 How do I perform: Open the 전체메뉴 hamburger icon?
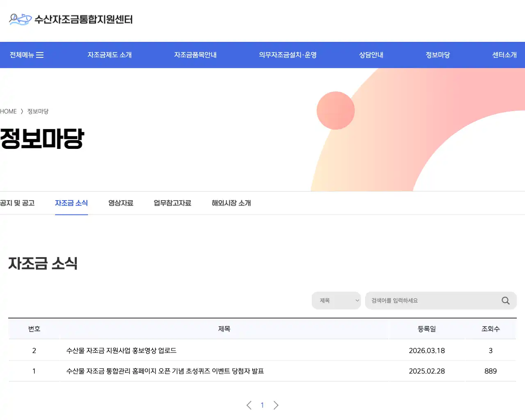coord(40,55)
